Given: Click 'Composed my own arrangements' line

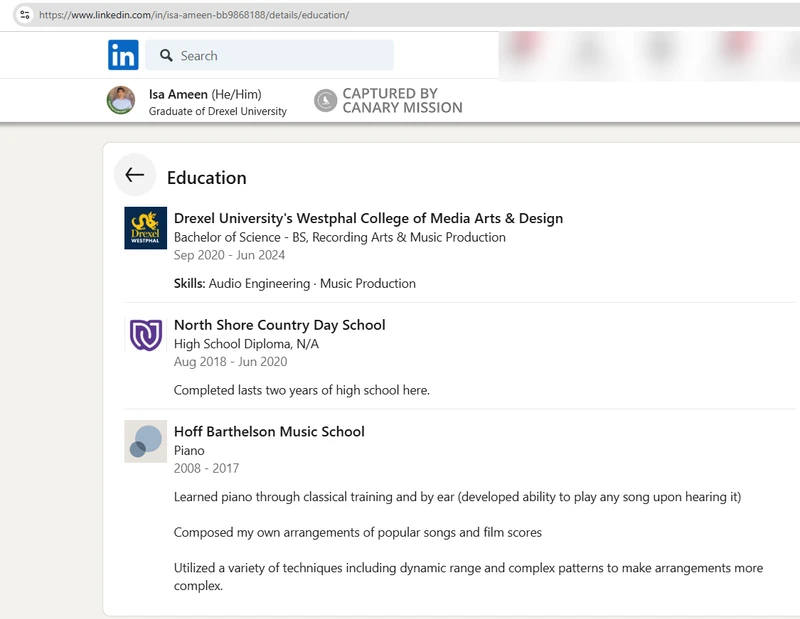Looking at the screenshot, I should (358, 533).
